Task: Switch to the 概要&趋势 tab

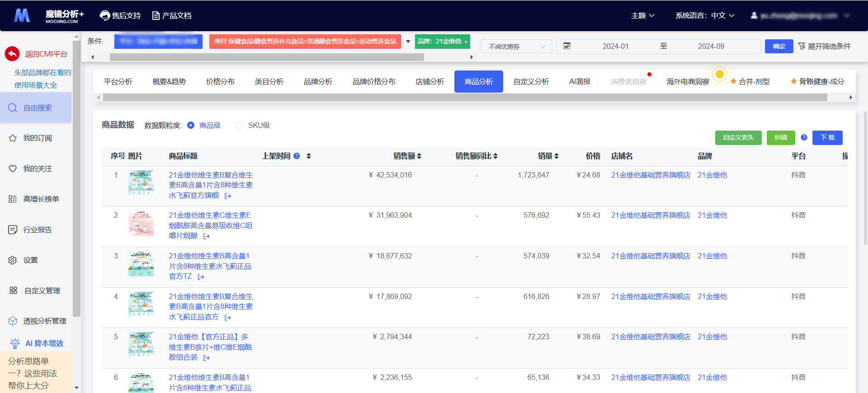Action: (169, 82)
